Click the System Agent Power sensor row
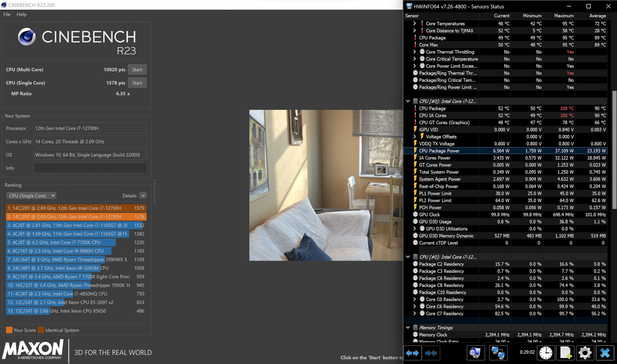This screenshot has height=364, width=617. coord(505,179)
